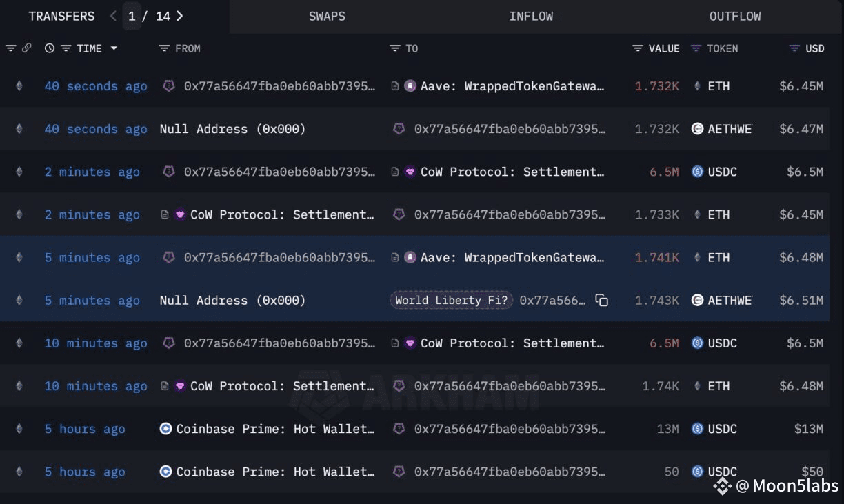Click AETHWE token icon in $6.51M row
The height and width of the screenshot is (504, 844).
click(697, 301)
